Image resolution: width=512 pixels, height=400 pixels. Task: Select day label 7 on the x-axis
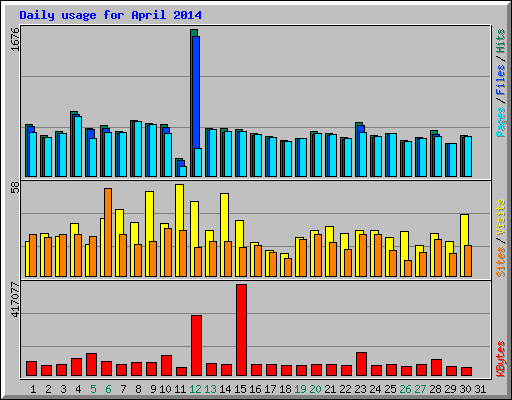(123, 389)
